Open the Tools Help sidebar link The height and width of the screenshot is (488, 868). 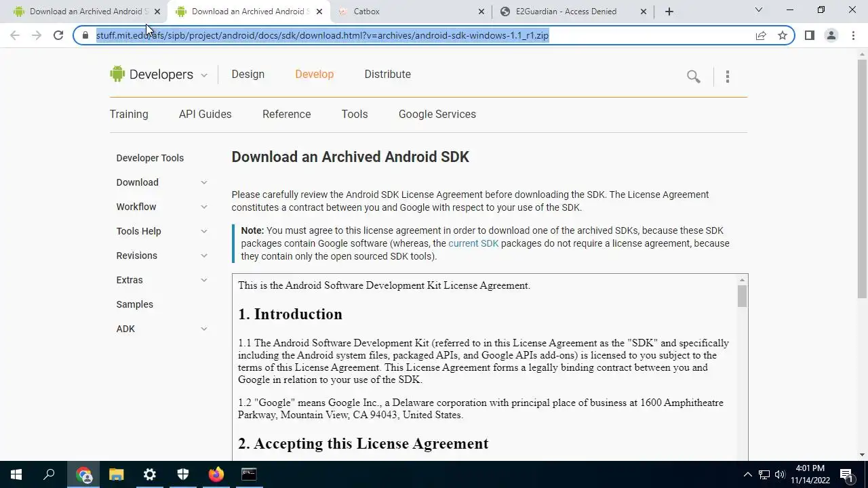(138, 231)
